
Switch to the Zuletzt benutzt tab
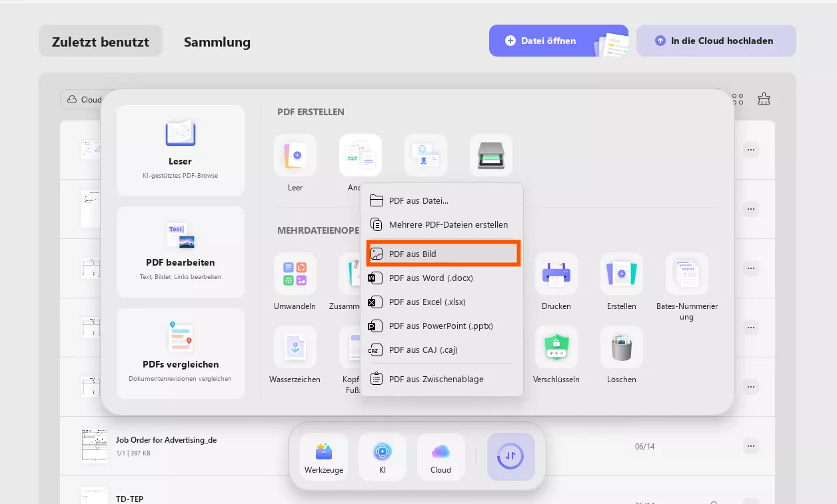(101, 42)
